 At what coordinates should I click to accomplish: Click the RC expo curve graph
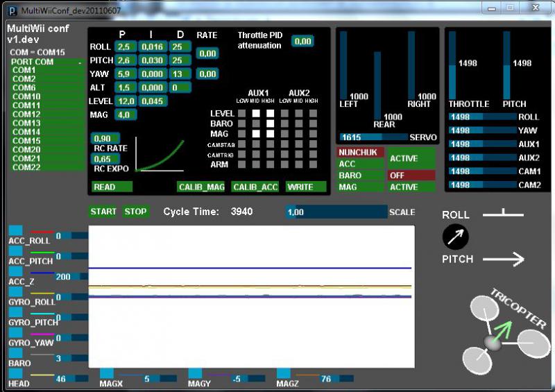(160, 154)
